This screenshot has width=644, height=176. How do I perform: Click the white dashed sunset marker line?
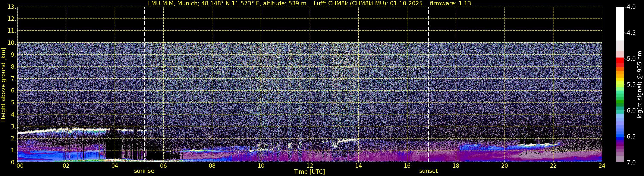(429, 84)
